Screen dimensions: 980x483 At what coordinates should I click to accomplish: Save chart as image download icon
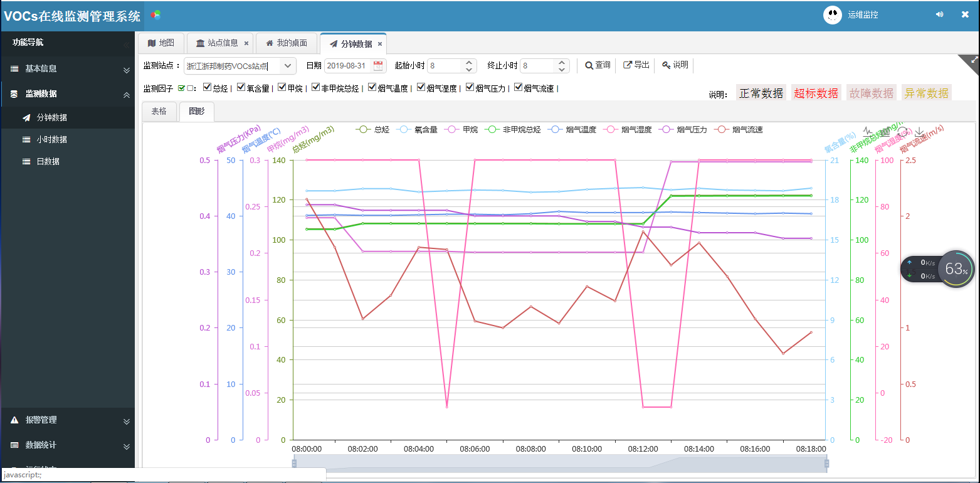click(919, 132)
